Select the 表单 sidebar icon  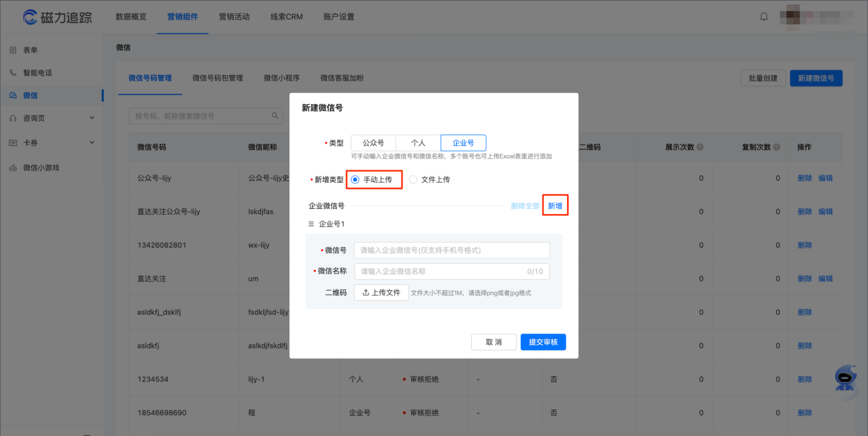[x=12, y=50]
